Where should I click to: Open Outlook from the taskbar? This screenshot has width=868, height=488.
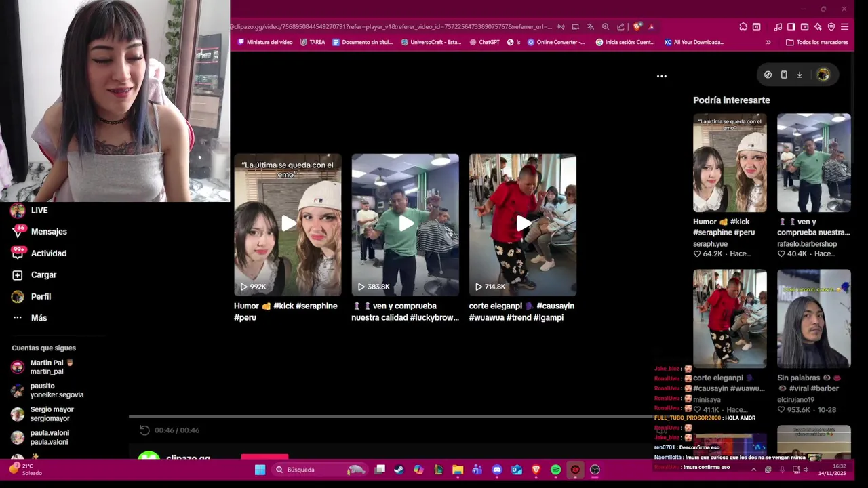tap(517, 470)
